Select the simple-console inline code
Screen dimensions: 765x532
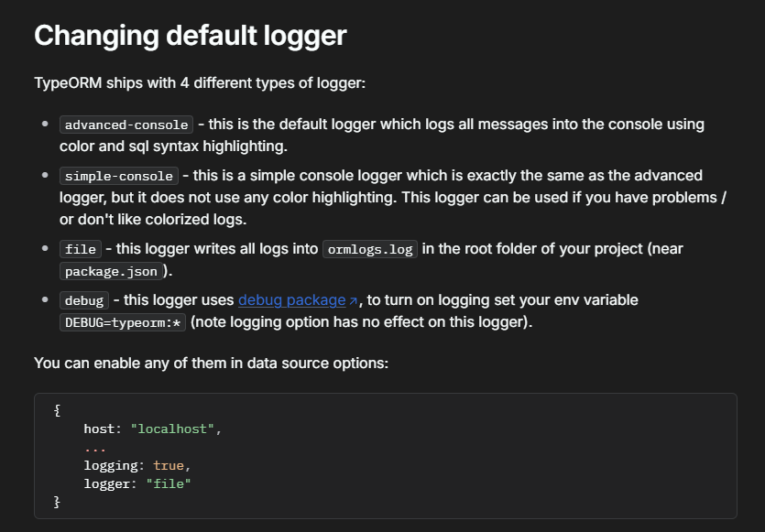click(119, 176)
